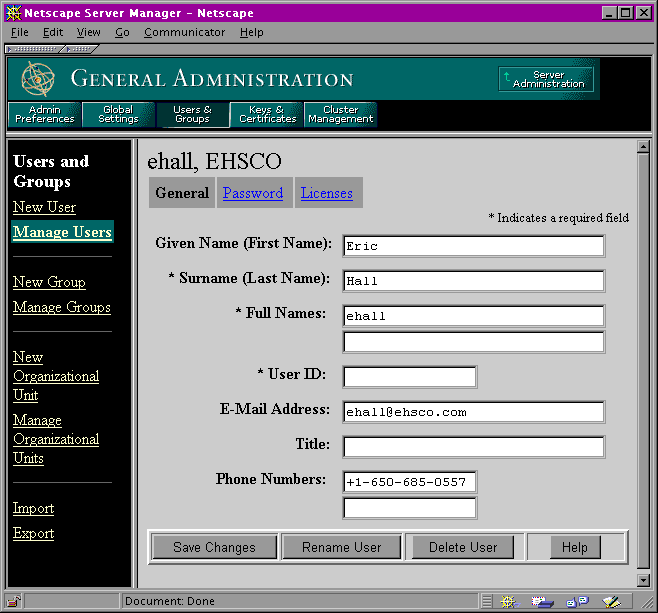Viewport: 658px width, 613px height.
Task: Expand the first collapsed toolbar handle
Action: 31,48
